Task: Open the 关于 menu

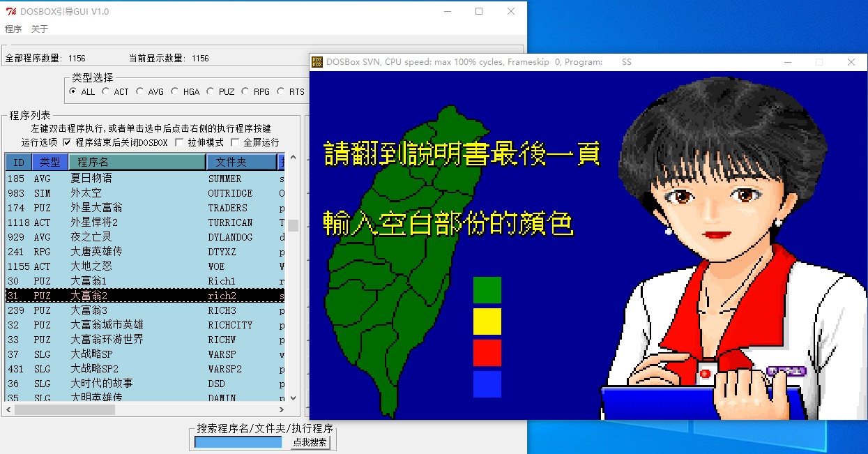Action: click(40, 29)
